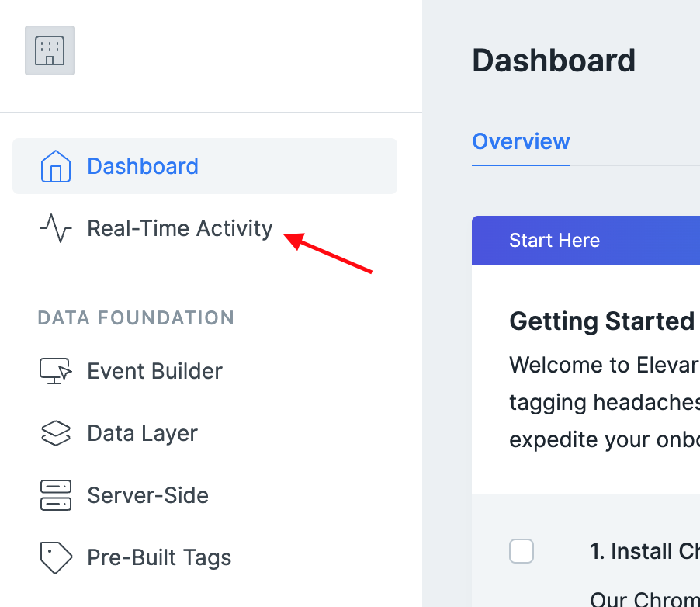Navigate to Server-Side settings
700x607 pixels.
tap(147, 495)
